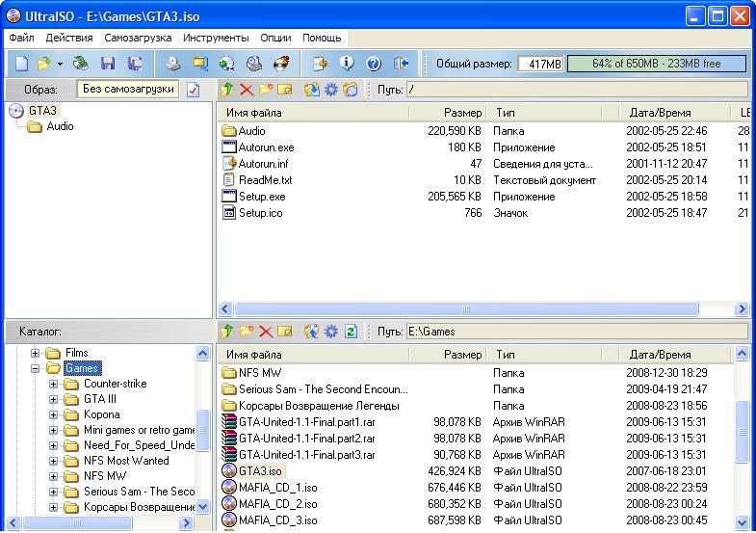The height and width of the screenshot is (533, 756).
Task: Click the page with gear icon
Action: pos(320,64)
